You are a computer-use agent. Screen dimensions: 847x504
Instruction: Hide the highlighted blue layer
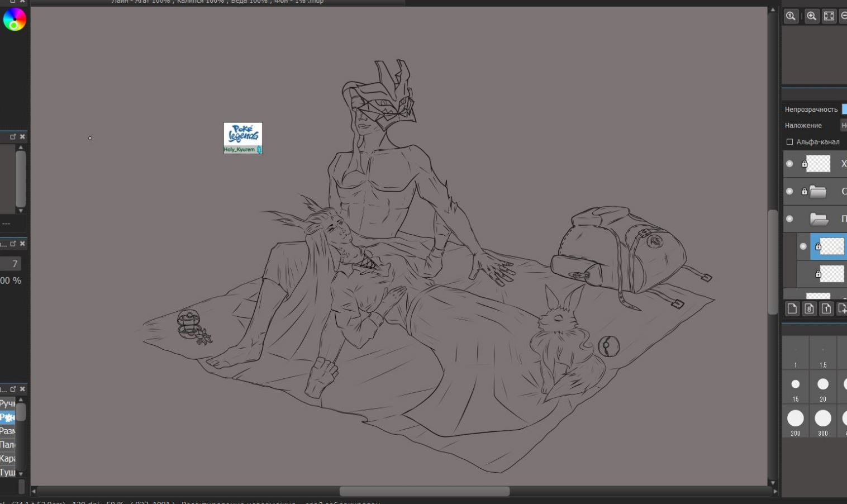coord(803,246)
